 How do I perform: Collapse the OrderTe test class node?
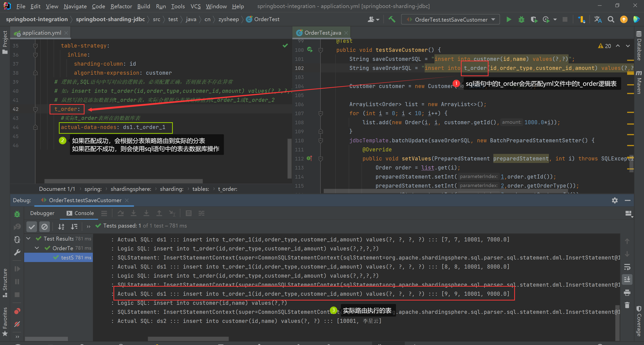coord(37,248)
